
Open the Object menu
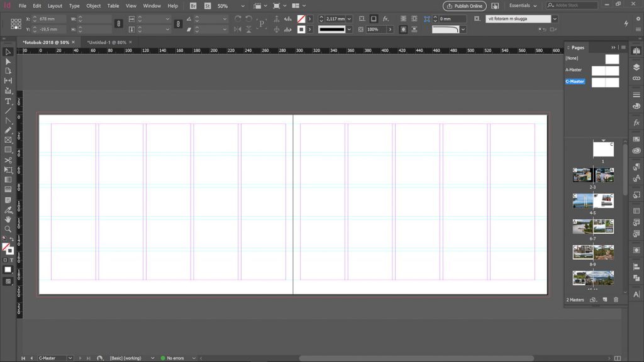pos(93,6)
